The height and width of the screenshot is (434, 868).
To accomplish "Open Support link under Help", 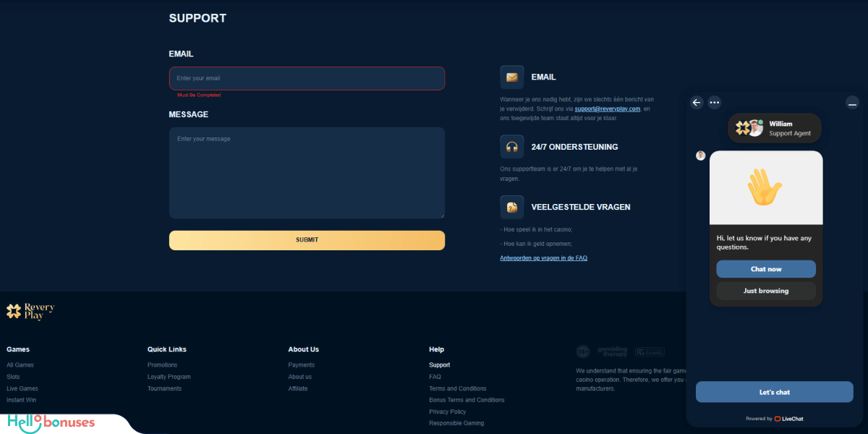I will (x=439, y=365).
